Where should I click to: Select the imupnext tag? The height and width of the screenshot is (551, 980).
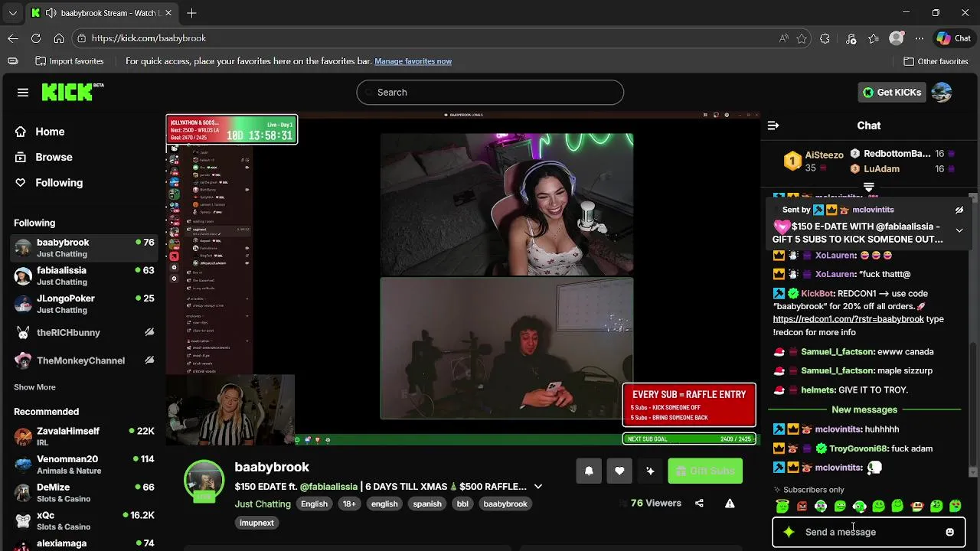(x=256, y=523)
